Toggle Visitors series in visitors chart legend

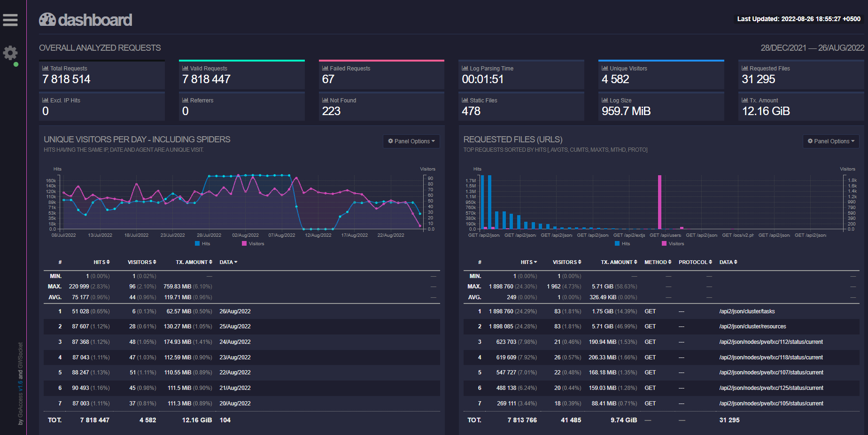click(253, 244)
